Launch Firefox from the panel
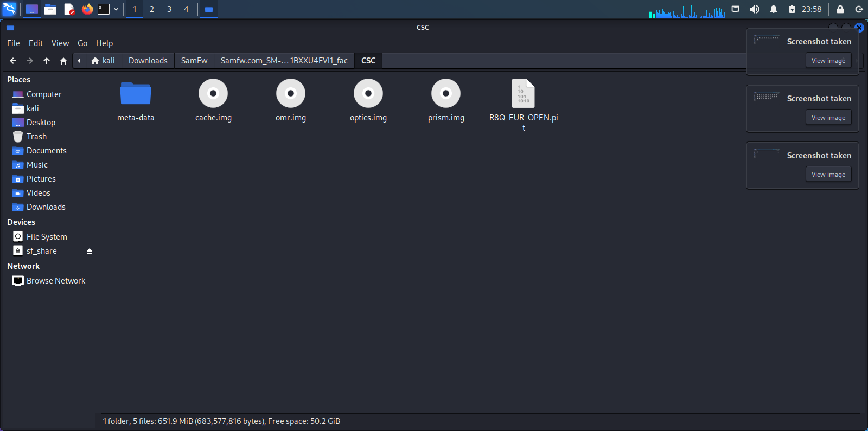Viewport: 868px width, 431px height. click(x=87, y=9)
